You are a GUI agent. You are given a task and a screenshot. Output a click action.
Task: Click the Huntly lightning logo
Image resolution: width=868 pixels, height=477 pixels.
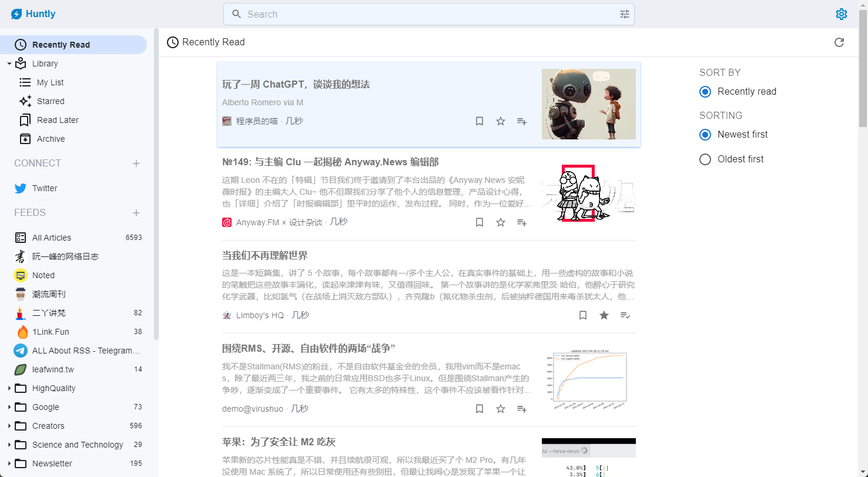16,14
